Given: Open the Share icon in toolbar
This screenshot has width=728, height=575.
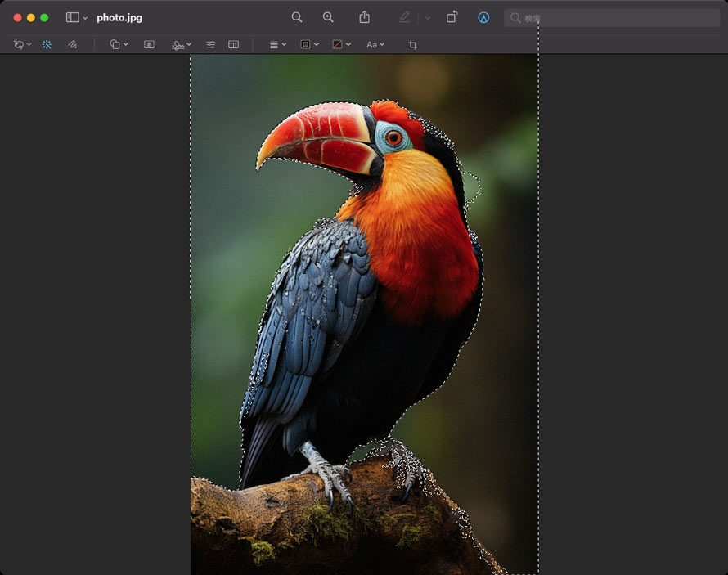Looking at the screenshot, I should 365,17.
